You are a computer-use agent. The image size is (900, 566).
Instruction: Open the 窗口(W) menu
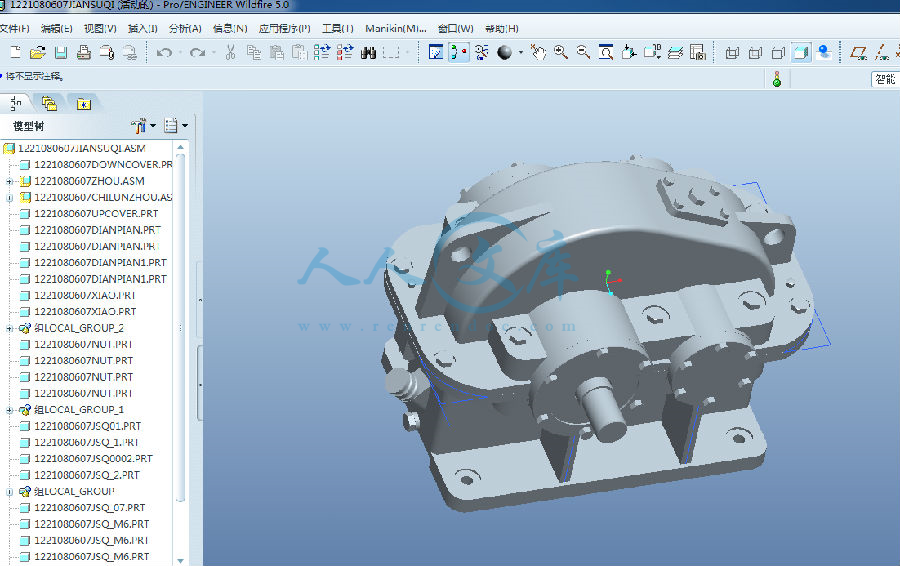pos(455,28)
